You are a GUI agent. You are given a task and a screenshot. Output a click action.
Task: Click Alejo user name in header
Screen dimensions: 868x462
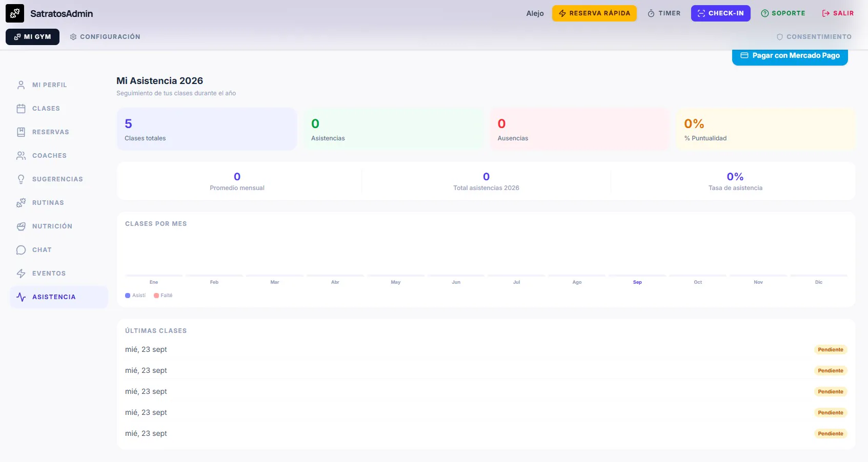pyautogui.click(x=535, y=13)
